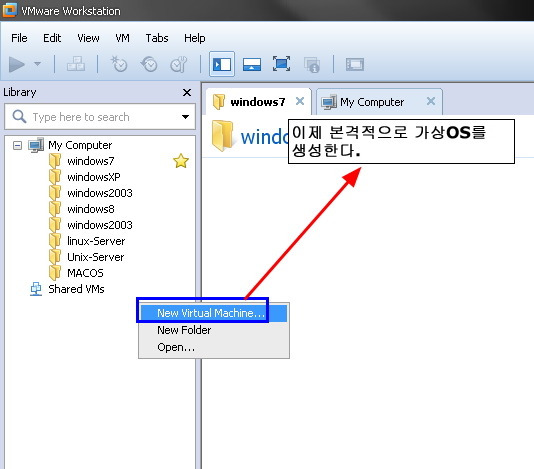
Task: Close the Library panel
Action: coord(187,92)
